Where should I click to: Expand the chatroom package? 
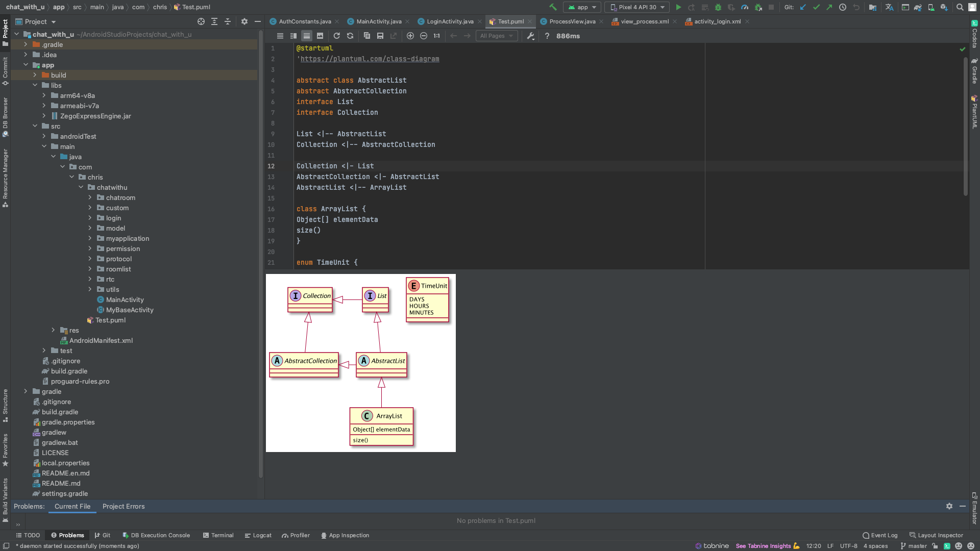(90, 197)
